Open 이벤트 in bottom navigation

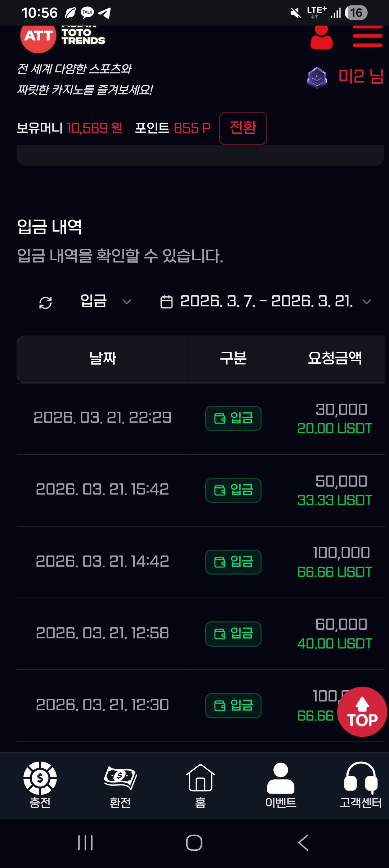click(x=281, y=785)
